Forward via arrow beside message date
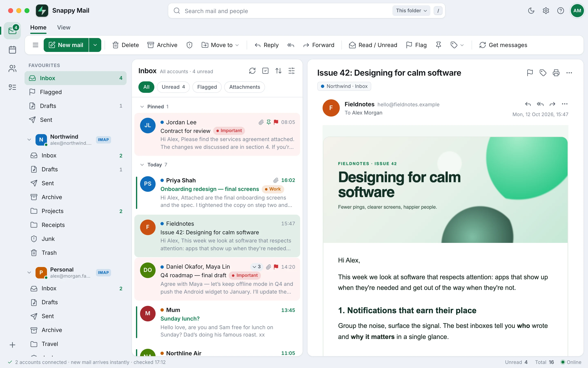The image size is (588, 368). point(552,104)
